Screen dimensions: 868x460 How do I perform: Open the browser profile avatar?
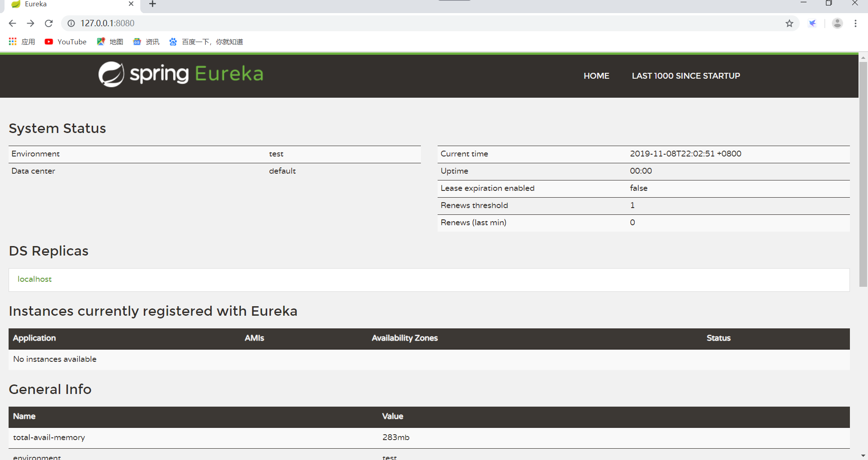(837, 23)
